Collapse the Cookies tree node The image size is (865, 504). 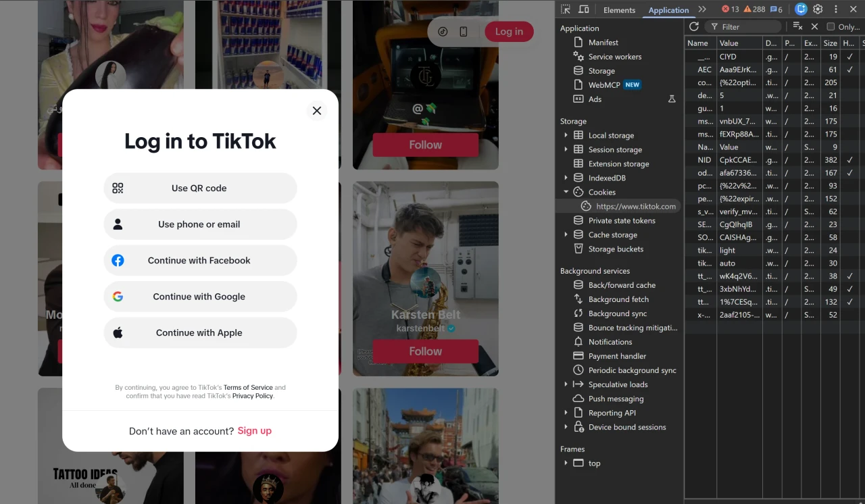point(566,192)
